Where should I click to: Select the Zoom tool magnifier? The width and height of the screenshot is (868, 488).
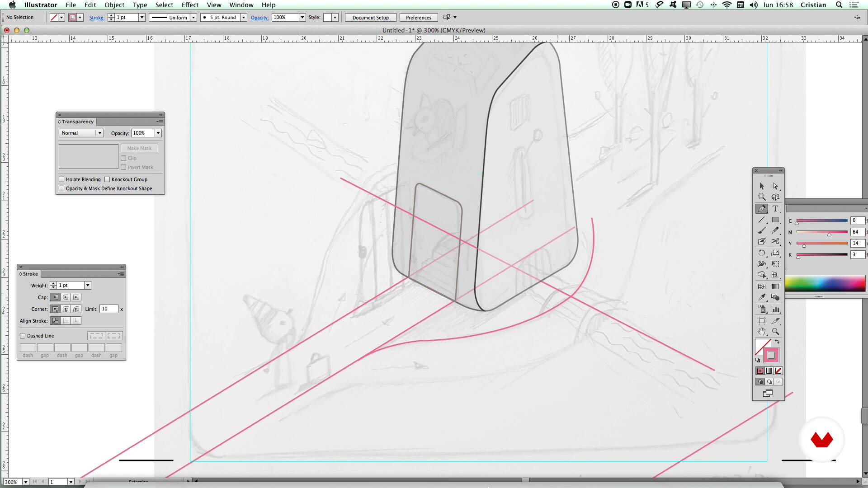click(x=775, y=332)
